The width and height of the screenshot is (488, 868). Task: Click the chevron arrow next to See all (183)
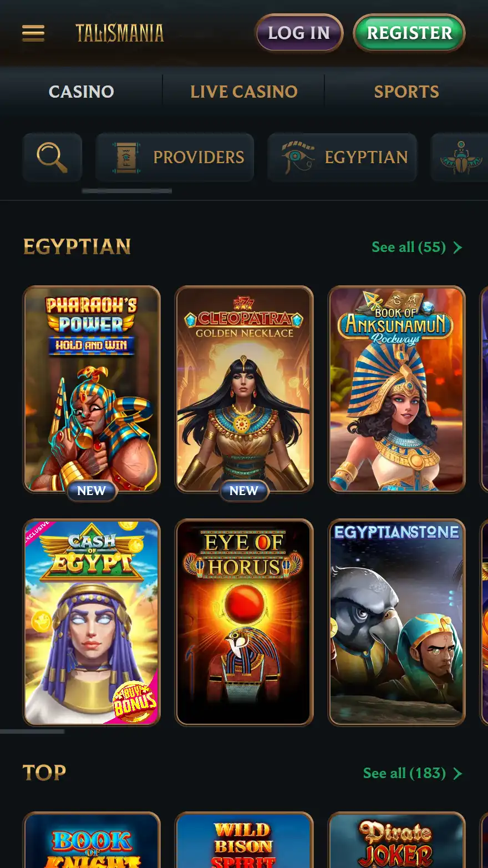[x=457, y=773]
